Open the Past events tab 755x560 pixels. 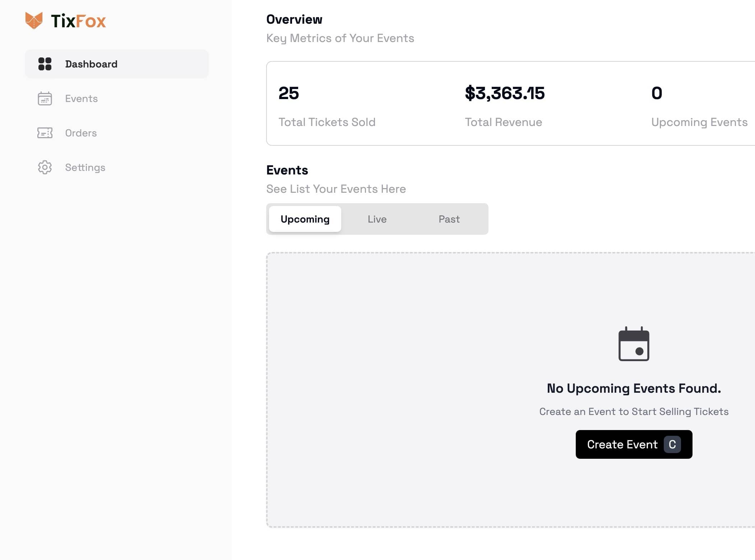point(449,219)
